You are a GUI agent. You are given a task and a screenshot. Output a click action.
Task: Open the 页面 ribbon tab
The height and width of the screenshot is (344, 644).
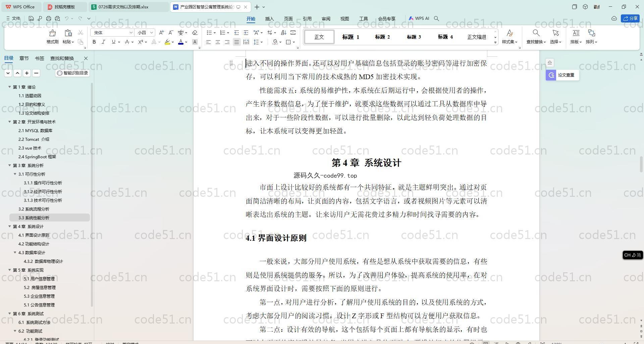(x=288, y=19)
